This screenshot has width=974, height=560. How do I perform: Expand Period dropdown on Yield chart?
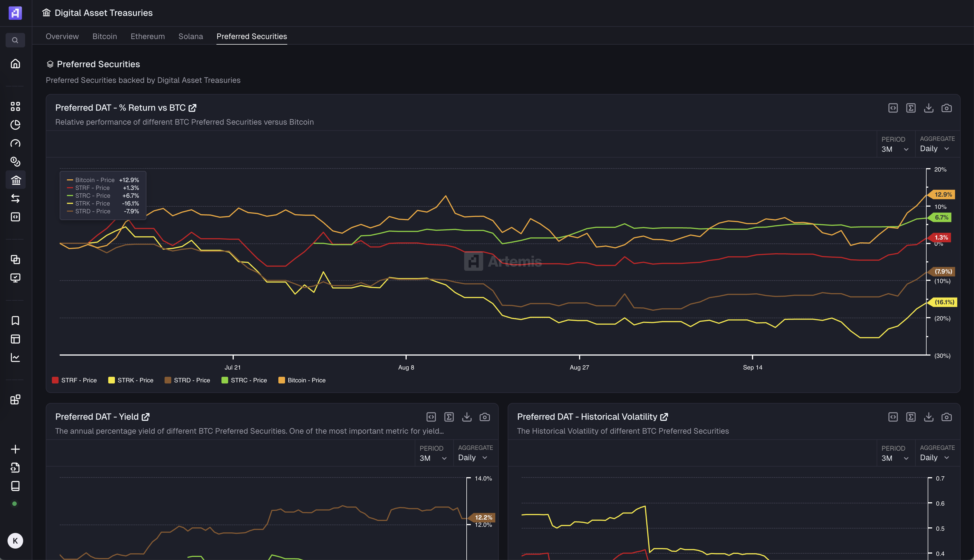coord(433,458)
